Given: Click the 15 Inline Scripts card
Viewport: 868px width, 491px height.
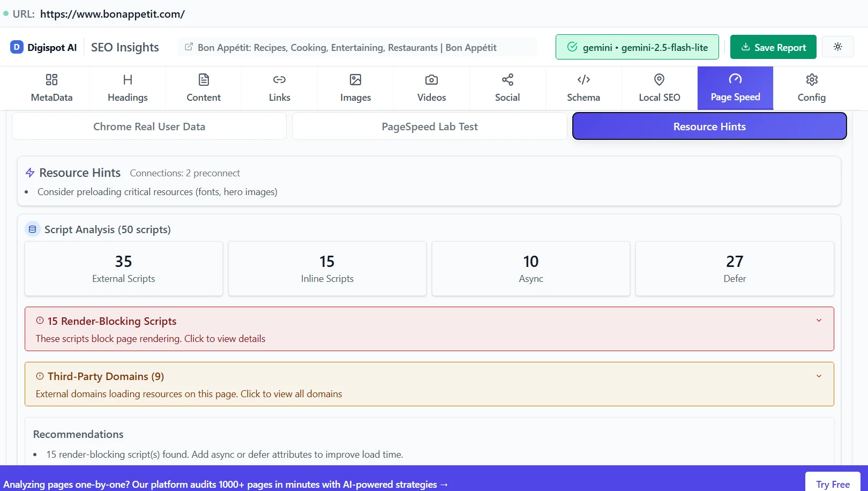Looking at the screenshot, I should pyautogui.click(x=327, y=269).
